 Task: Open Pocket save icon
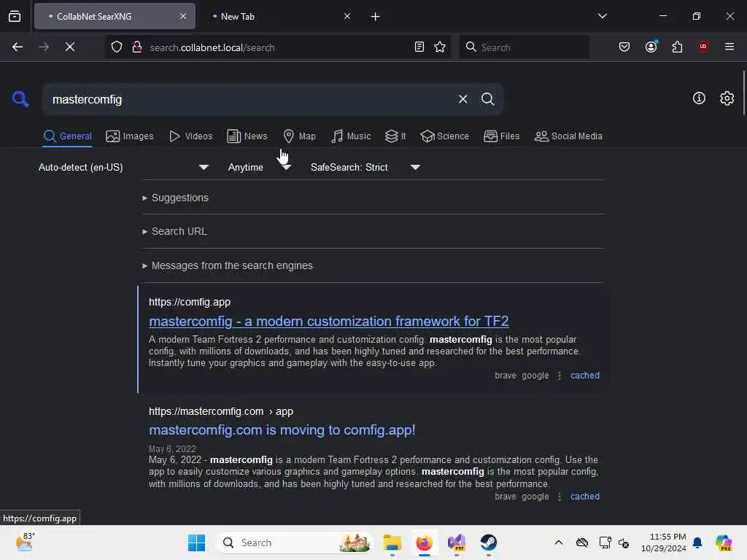624,47
